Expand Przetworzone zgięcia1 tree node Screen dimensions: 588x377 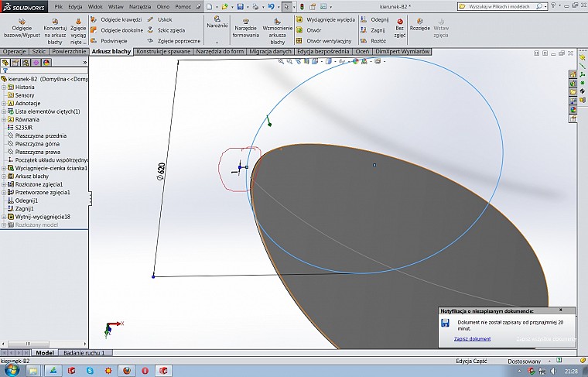(4, 193)
